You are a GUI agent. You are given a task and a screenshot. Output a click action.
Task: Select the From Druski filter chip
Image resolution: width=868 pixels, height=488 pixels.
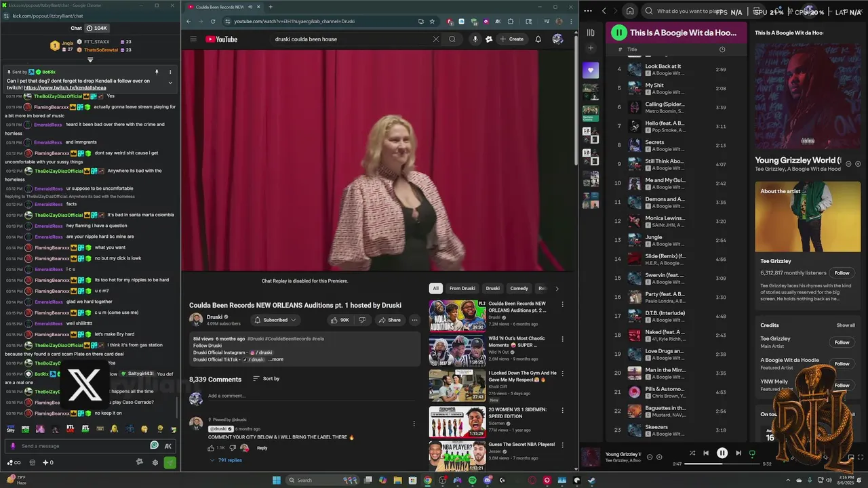coord(462,288)
